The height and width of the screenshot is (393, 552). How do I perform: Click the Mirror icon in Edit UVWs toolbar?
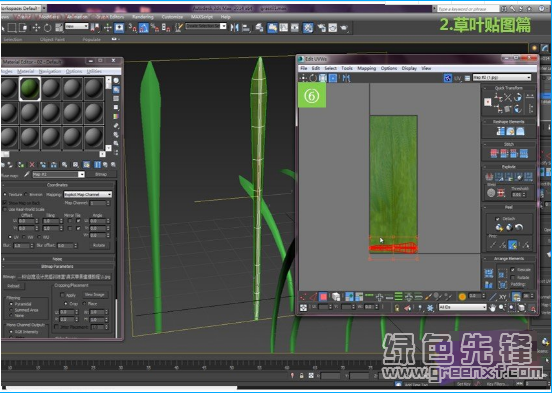tap(346, 78)
